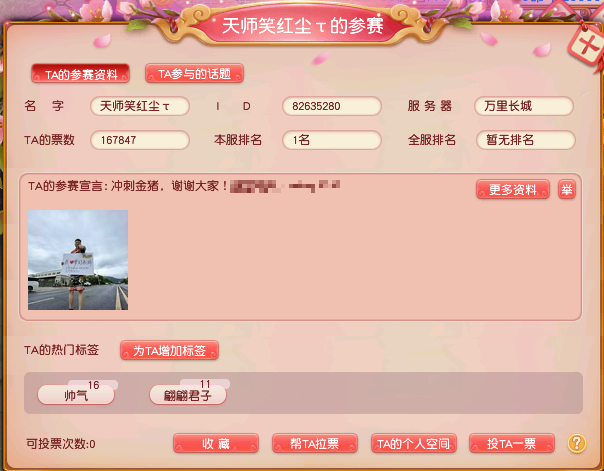Click the 收藏 button
This screenshot has width=604, height=471.
[216, 444]
